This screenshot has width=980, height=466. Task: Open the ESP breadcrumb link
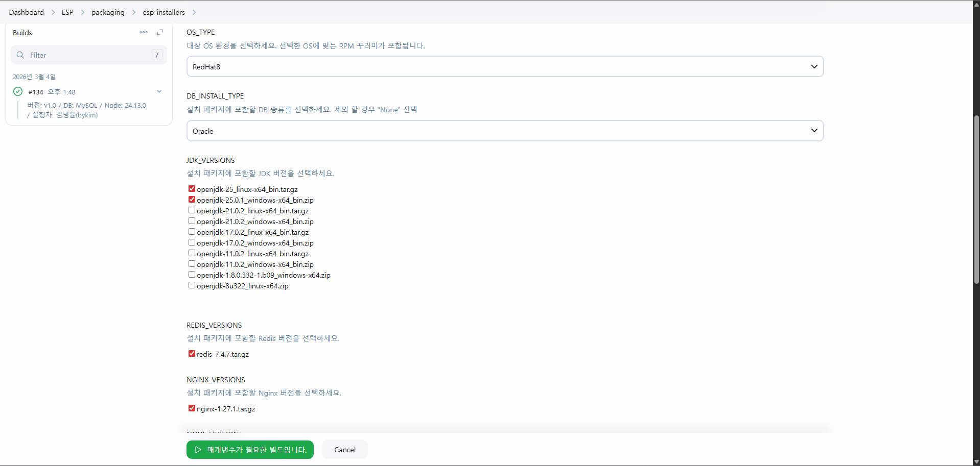tap(67, 12)
